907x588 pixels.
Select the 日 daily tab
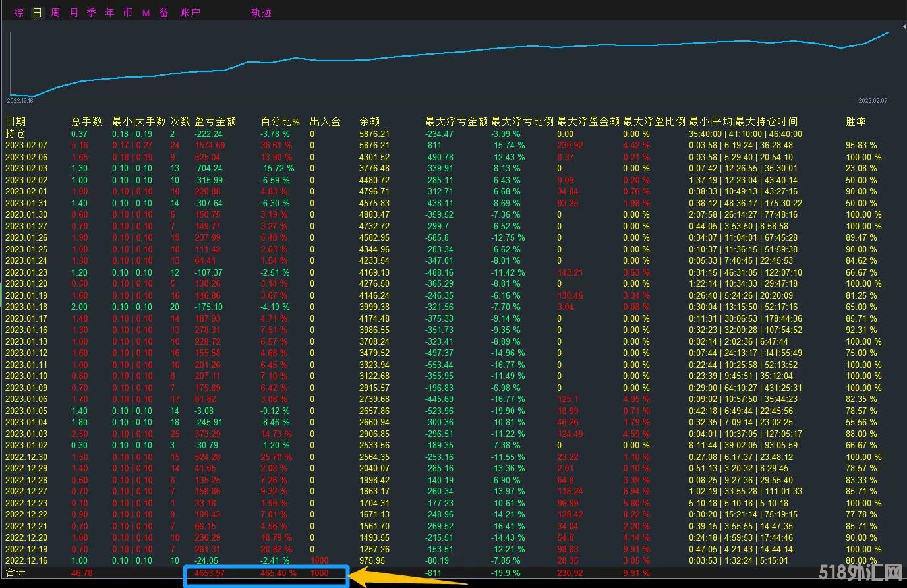tap(38, 13)
